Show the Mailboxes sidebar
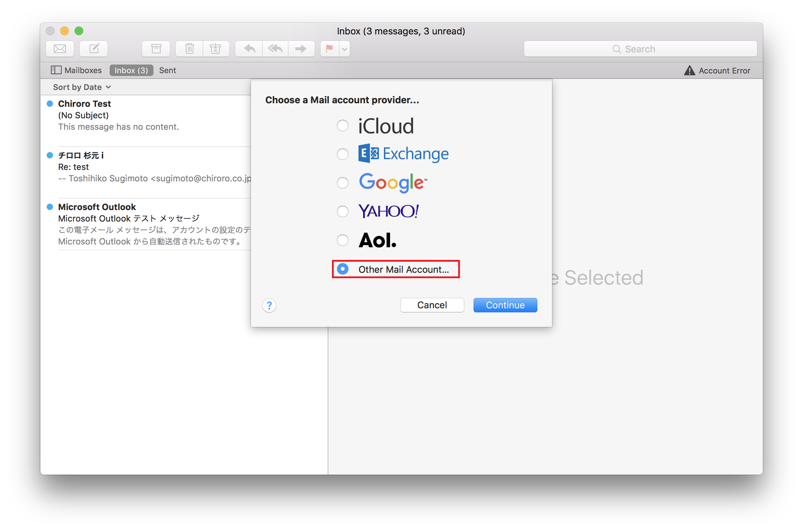This screenshot has height=532, width=803. 76,70
